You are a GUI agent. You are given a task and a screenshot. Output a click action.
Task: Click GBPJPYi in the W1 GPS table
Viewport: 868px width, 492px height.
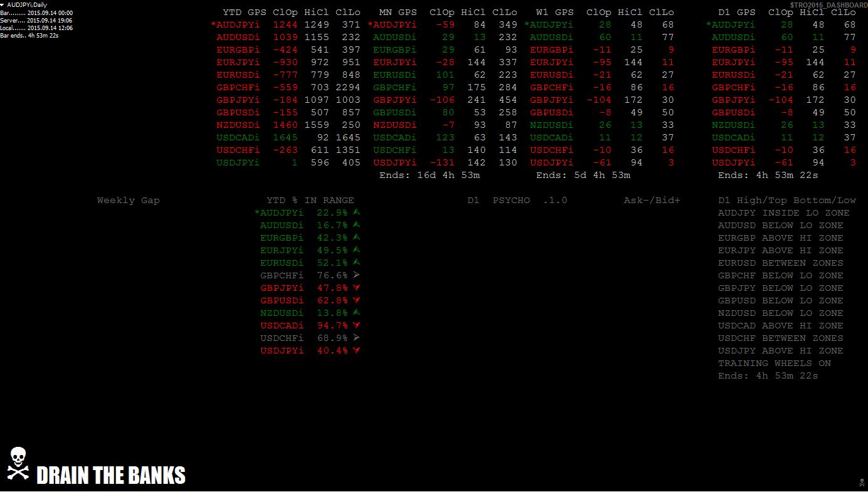point(551,100)
